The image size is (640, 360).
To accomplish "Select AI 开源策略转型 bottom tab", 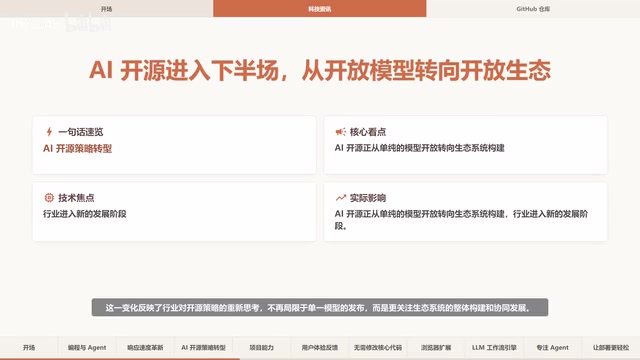I will [203, 347].
